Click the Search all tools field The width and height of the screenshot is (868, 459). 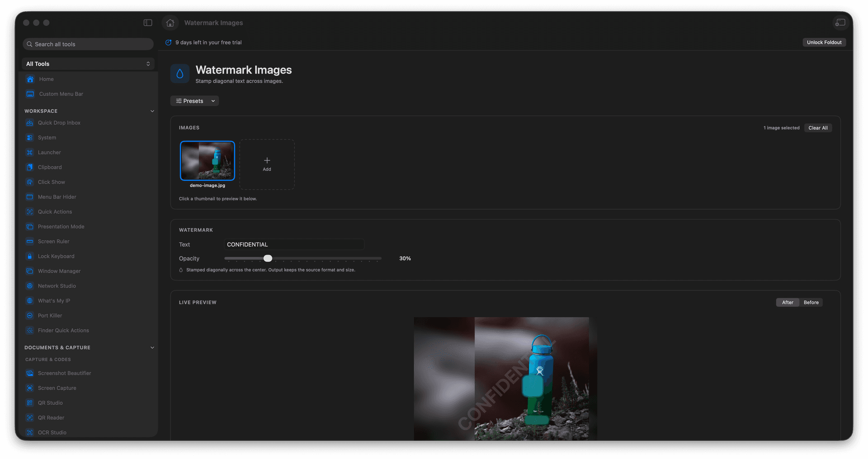(88, 44)
